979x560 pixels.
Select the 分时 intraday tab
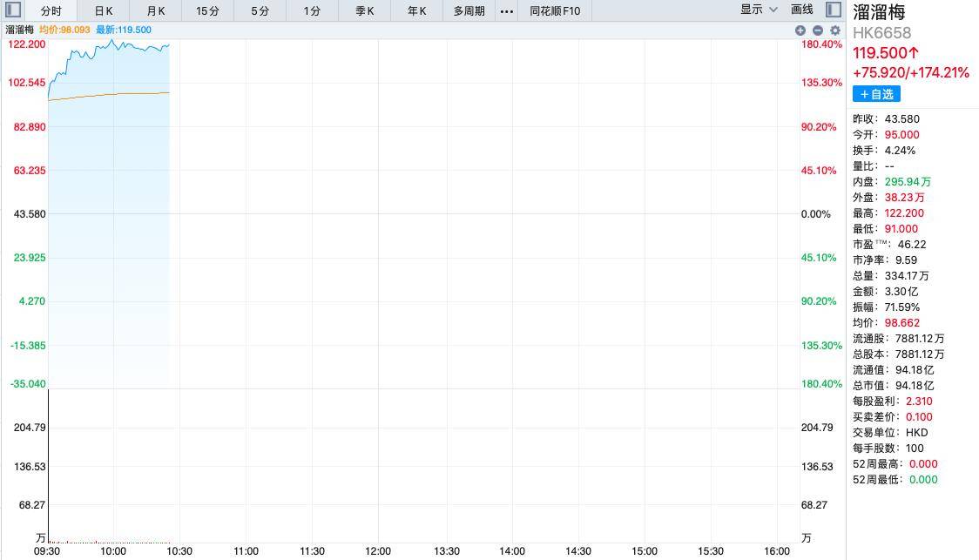pyautogui.click(x=51, y=11)
